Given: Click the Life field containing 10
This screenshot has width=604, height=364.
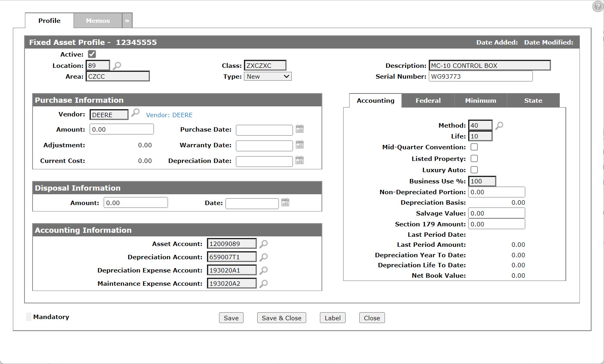Looking at the screenshot, I should (x=480, y=136).
